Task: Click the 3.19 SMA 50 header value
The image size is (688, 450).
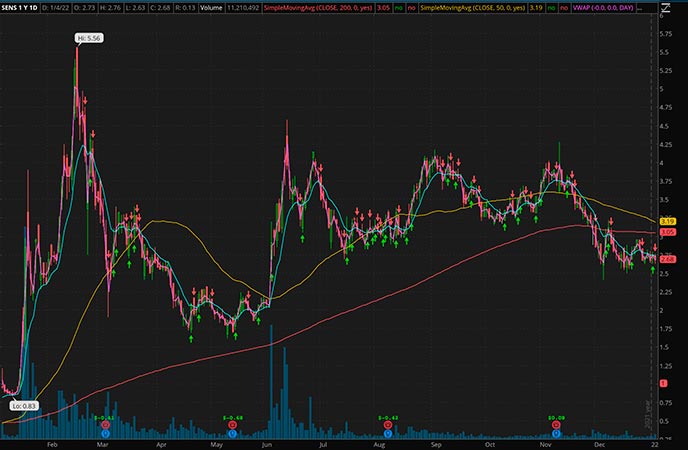Action: pos(535,7)
